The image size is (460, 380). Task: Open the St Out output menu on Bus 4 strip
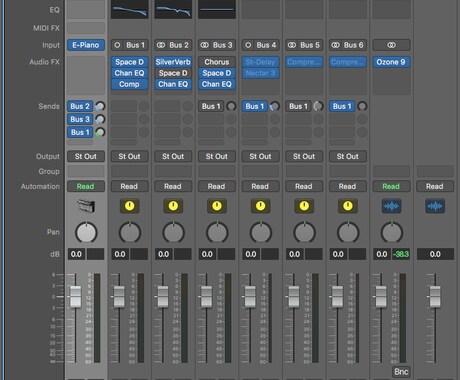coord(261,156)
